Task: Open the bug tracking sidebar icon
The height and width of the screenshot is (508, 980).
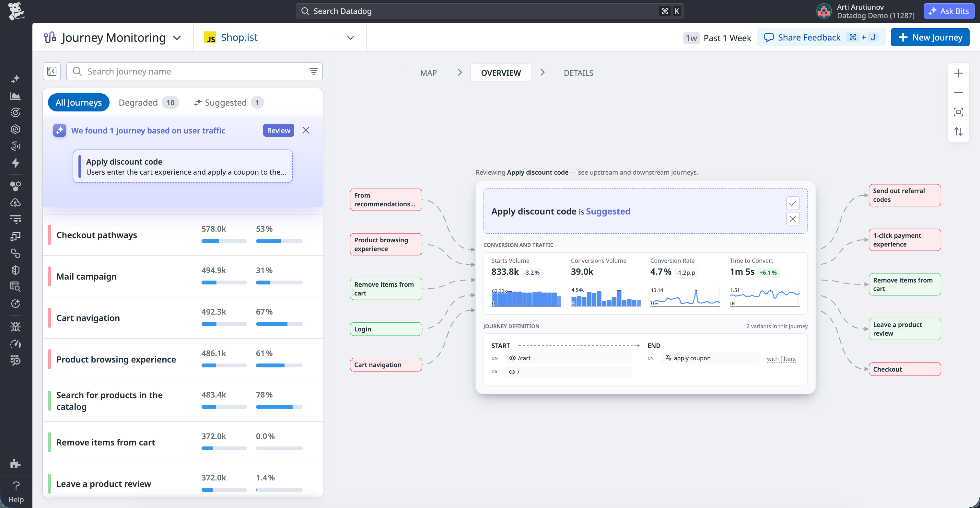Action: click(x=16, y=327)
